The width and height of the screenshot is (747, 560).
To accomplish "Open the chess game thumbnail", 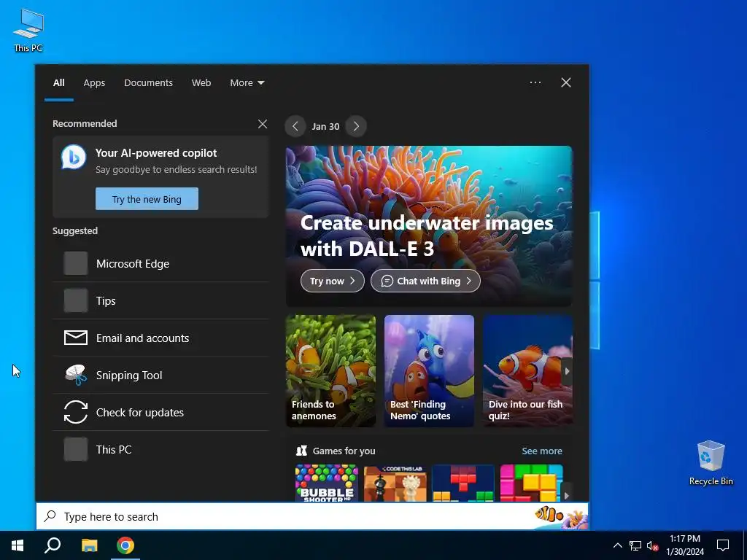I will tap(395, 483).
